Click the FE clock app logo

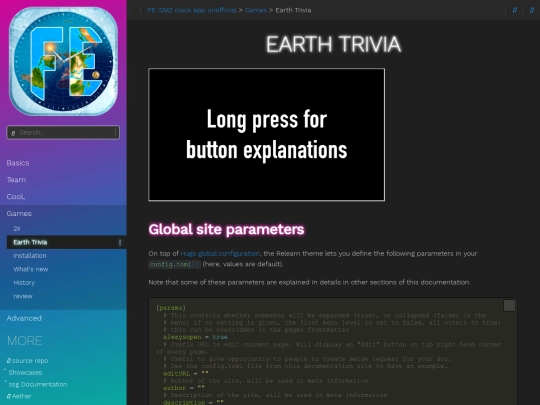pyautogui.click(x=63, y=61)
